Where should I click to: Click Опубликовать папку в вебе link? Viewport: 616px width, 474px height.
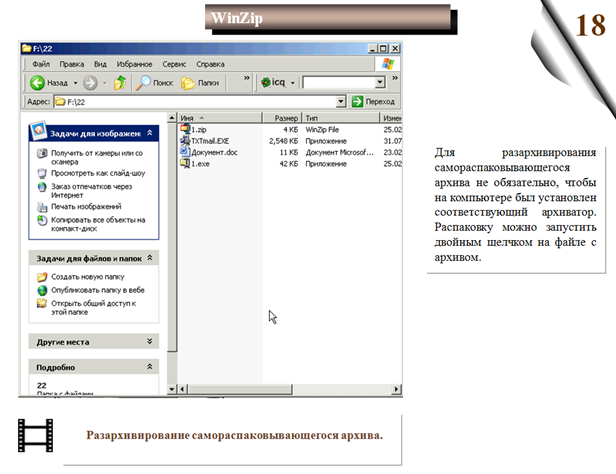98,290
